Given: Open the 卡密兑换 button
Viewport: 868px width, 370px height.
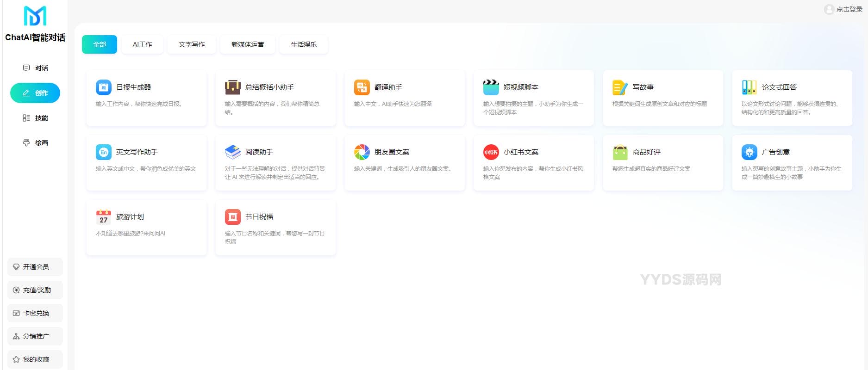Looking at the screenshot, I should coord(35,313).
